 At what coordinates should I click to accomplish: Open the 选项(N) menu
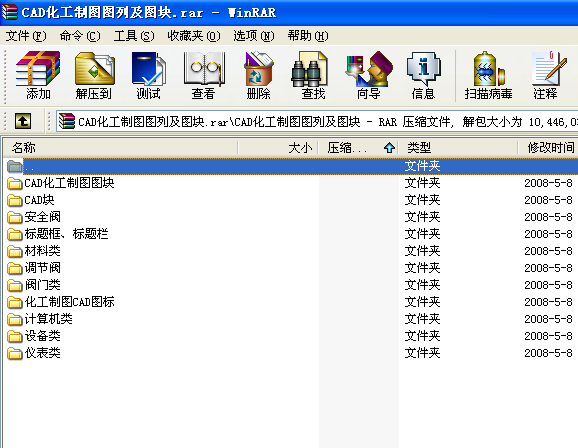[x=254, y=36]
